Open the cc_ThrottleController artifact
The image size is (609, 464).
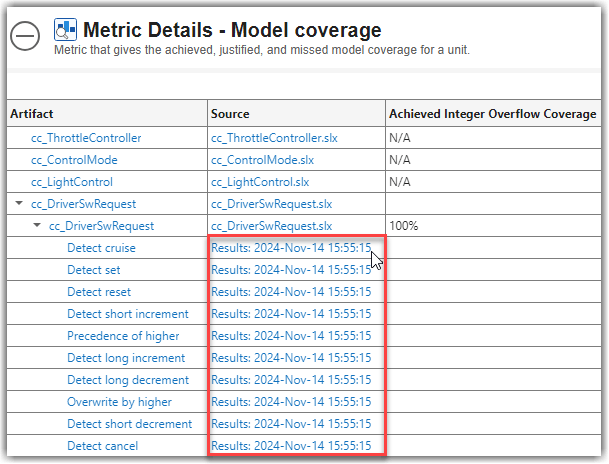[x=86, y=138]
